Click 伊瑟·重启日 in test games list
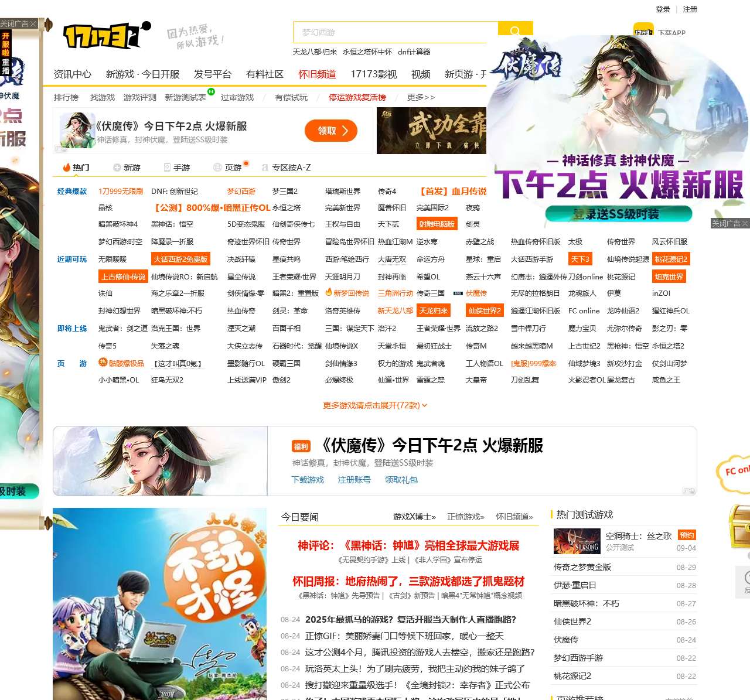This screenshot has width=750, height=700. pos(575,585)
